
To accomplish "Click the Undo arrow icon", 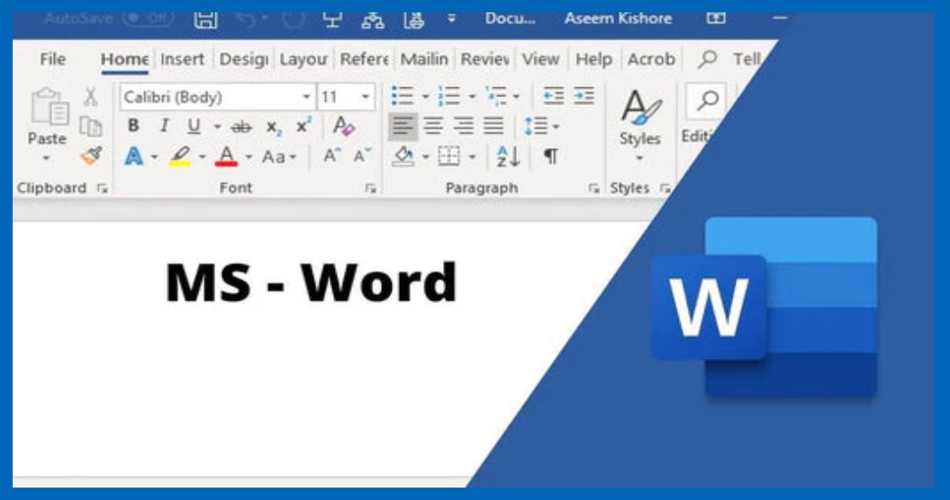I will [246, 19].
